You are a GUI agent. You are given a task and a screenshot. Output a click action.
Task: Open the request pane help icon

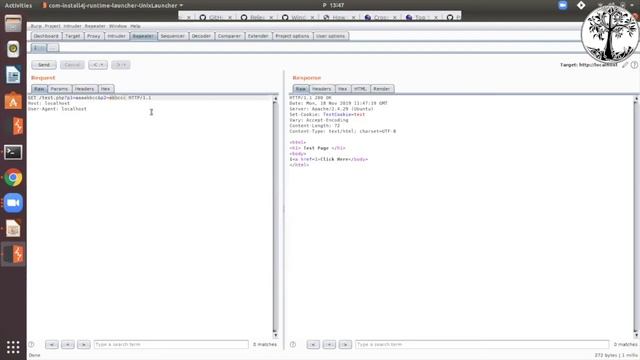coord(31,344)
